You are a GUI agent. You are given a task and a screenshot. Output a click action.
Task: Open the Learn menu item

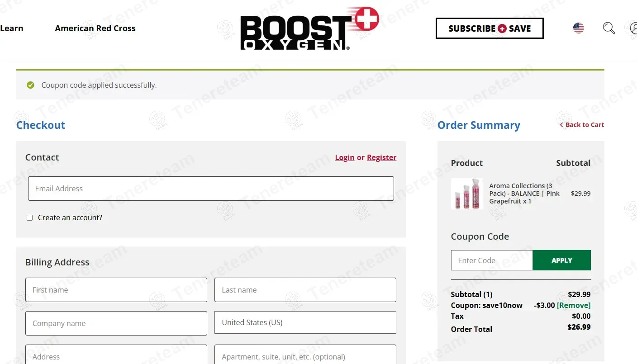pyautogui.click(x=12, y=28)
